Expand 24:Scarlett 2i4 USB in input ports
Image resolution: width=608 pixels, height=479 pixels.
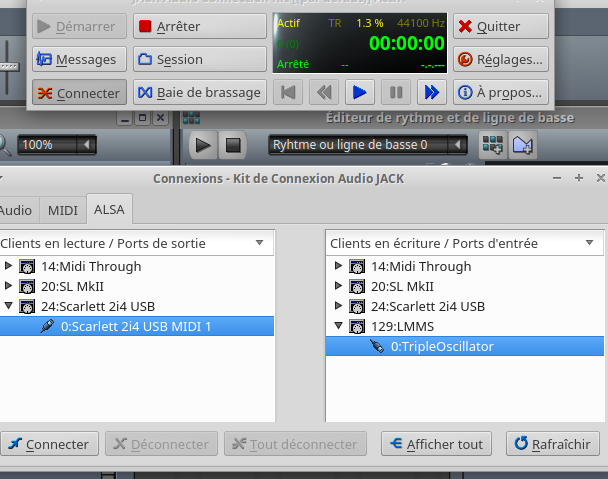338,306
